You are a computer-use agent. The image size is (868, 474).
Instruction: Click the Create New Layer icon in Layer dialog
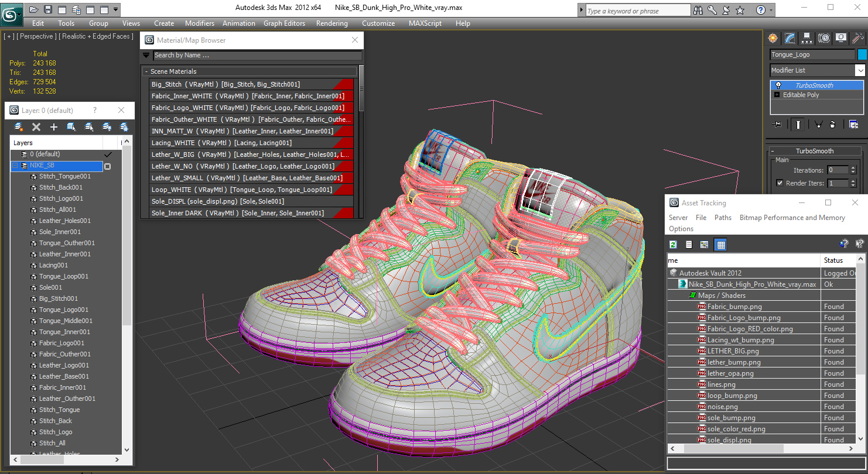pyautogui.click(x=19, y=126)
